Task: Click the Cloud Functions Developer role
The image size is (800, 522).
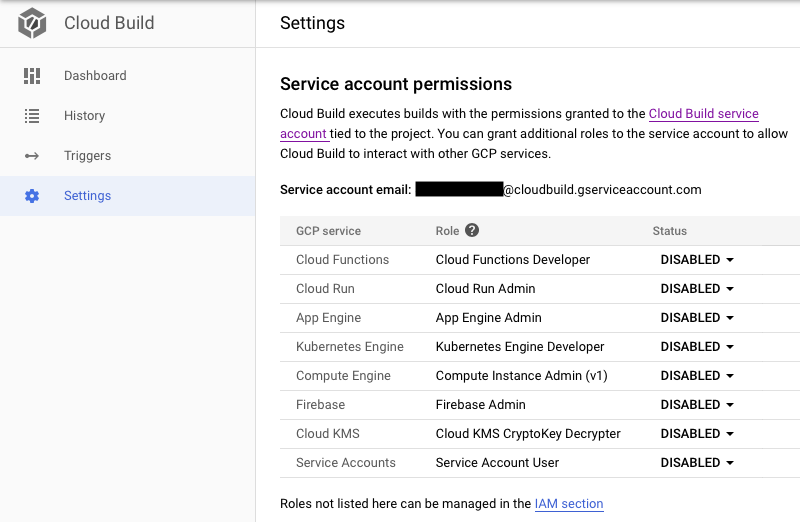Action: pos(513,260)
